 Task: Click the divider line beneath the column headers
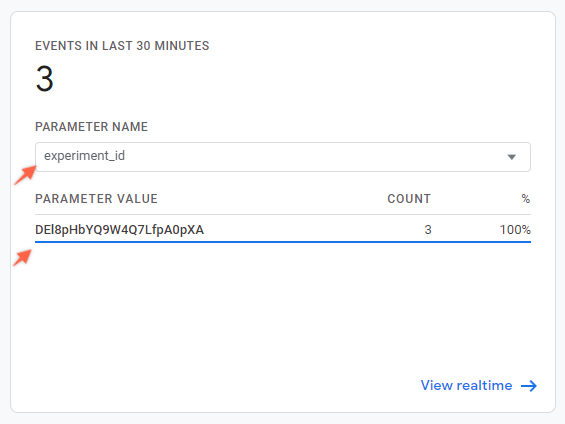pos(283,215)
